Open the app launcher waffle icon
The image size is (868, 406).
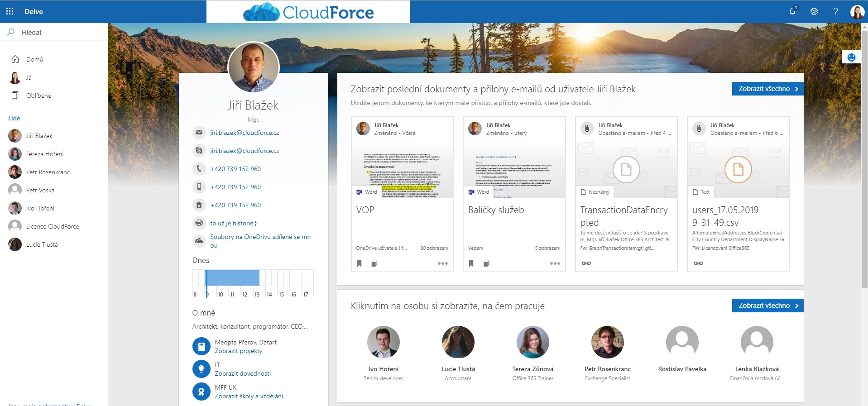point(10,11)
